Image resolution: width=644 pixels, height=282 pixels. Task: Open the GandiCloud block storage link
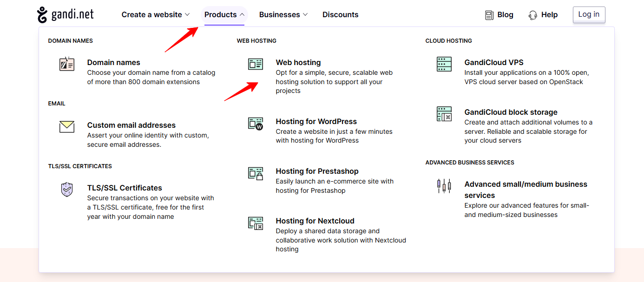511,112
